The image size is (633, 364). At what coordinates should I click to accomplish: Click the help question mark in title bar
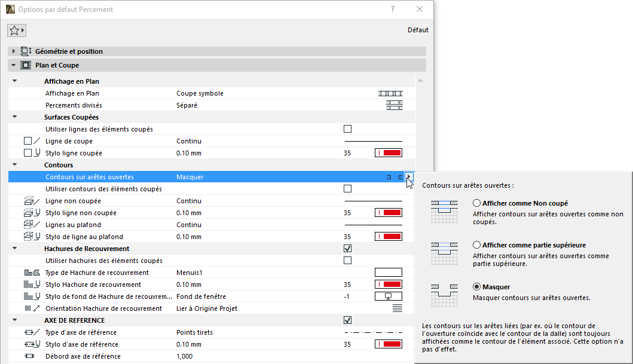pyautogui.click(x=392, y=10)
